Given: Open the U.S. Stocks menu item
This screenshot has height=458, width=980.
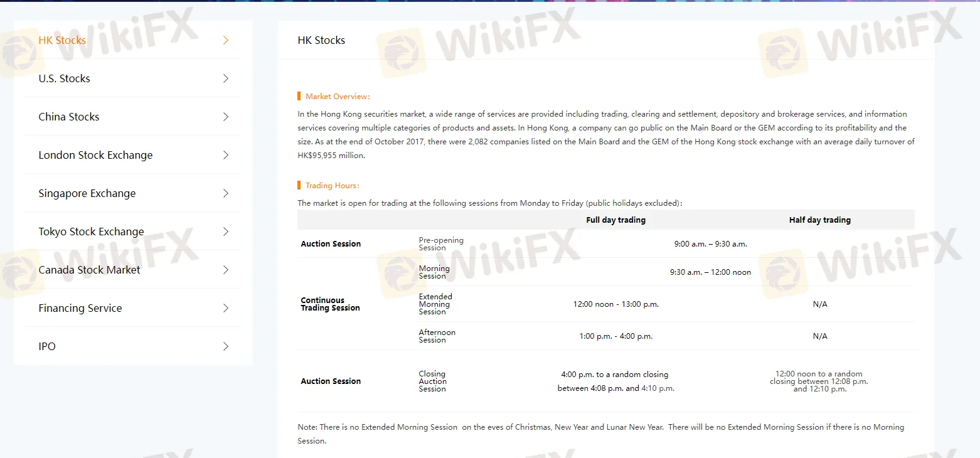Looking at the screenshot, I should (x=64, y=78).
